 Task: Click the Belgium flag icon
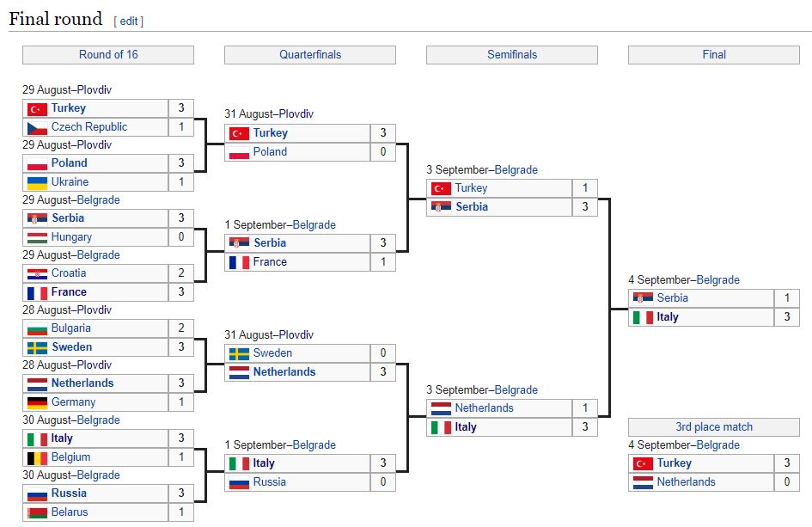coord(37,457)
